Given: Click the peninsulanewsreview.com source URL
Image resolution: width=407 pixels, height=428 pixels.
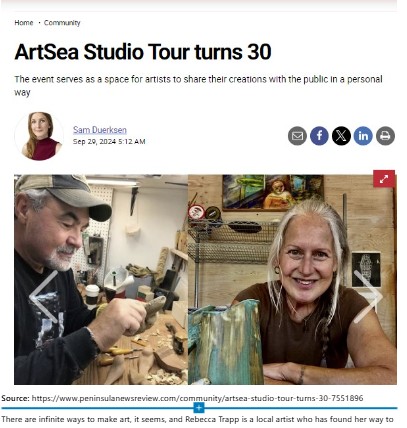Looking at the screenshot, I should tap(197, 398).
